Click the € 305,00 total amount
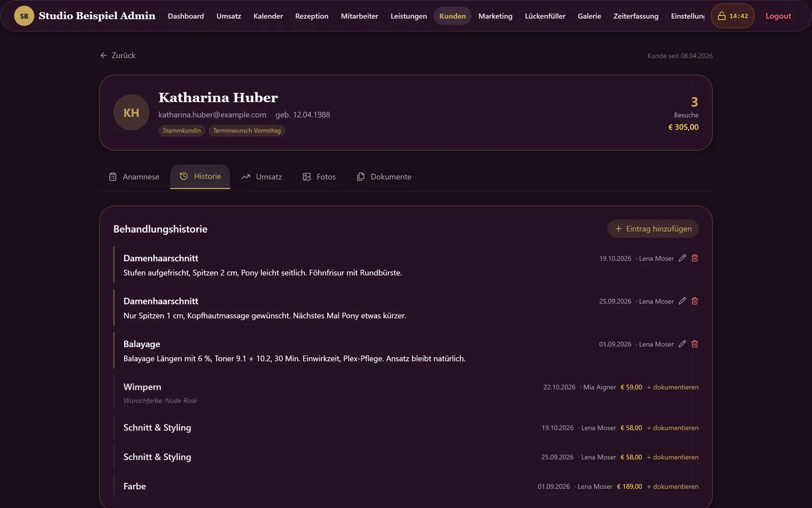This screenshot has height=508, width=812. [683, 127]
